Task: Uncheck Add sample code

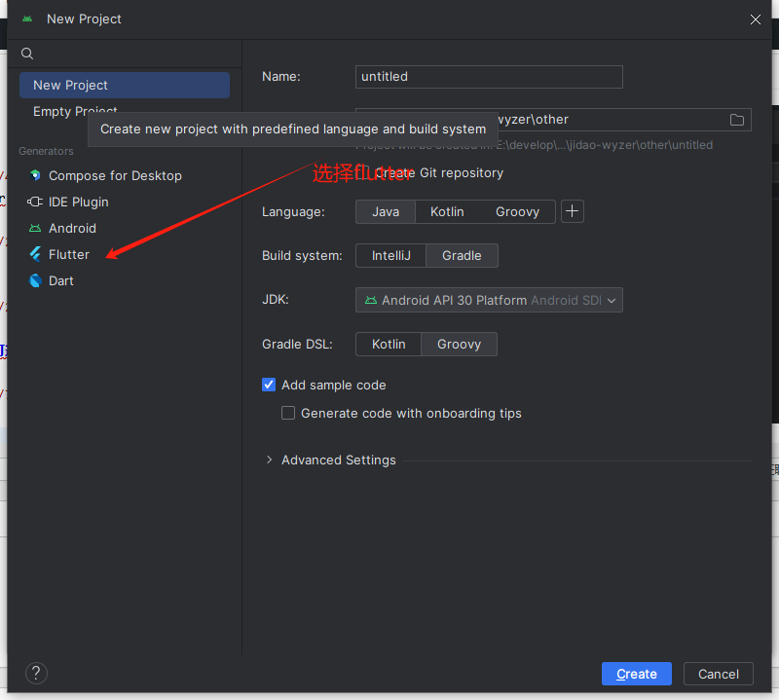Action: 269,385
